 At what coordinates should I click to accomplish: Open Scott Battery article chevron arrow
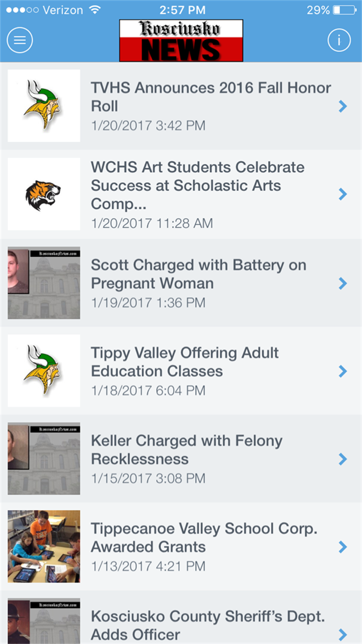(342, 283)
